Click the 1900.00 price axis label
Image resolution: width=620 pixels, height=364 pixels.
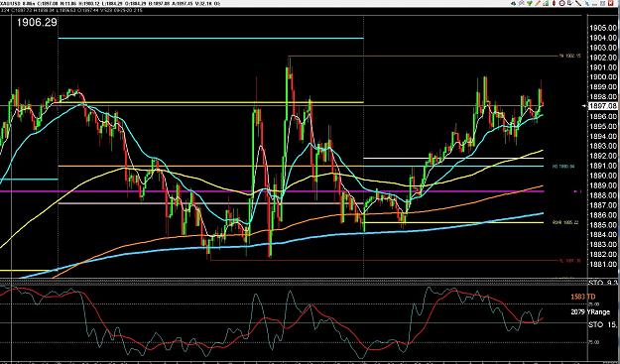[x=603, y=77]
